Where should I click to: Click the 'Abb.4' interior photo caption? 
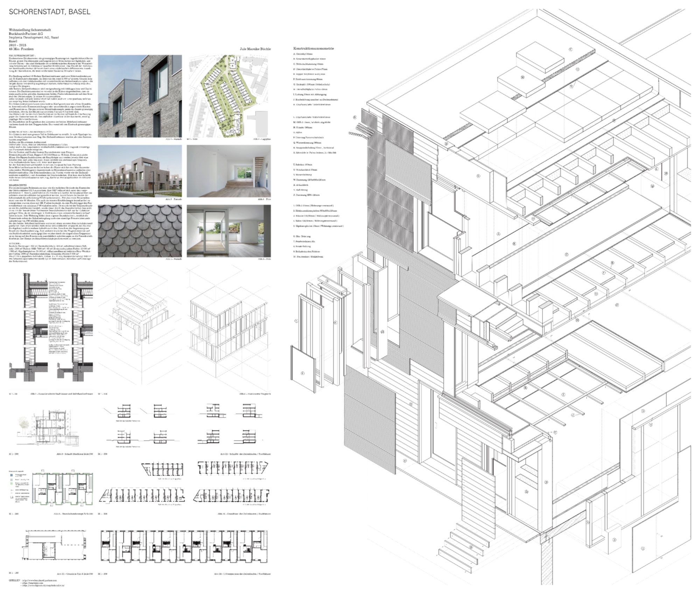(264, 199)
